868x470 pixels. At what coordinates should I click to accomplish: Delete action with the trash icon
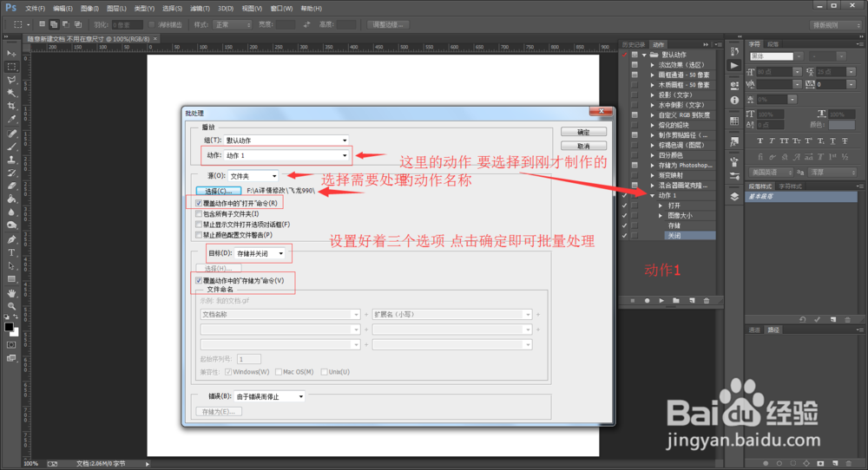707,300
